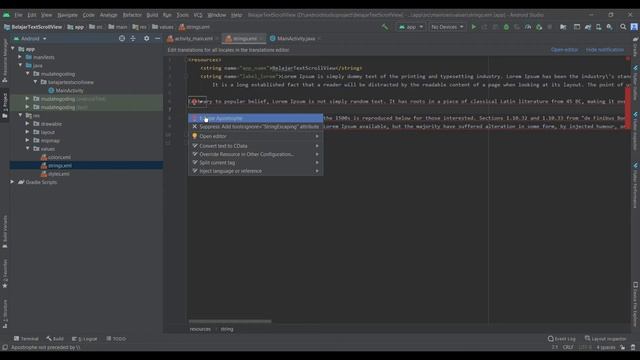Expand the mipmap folder
The width and height of the screenshot is (640, 360).
coord(27,140)
